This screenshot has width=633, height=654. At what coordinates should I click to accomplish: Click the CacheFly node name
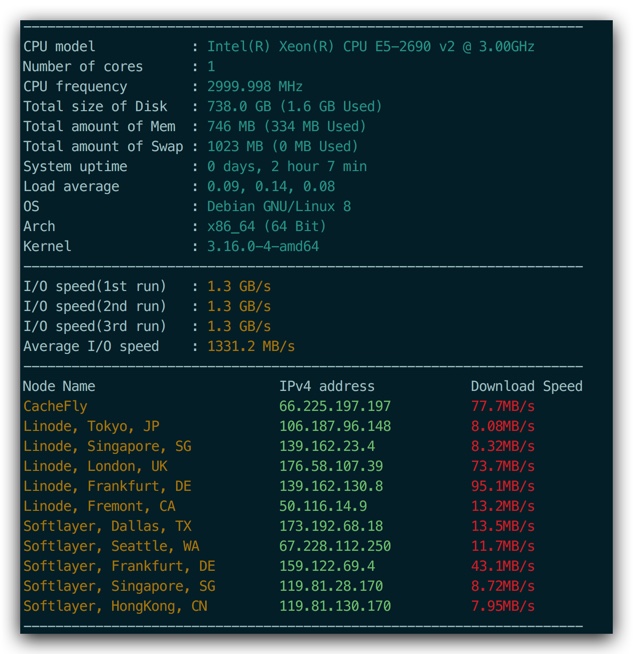[55, 406]
